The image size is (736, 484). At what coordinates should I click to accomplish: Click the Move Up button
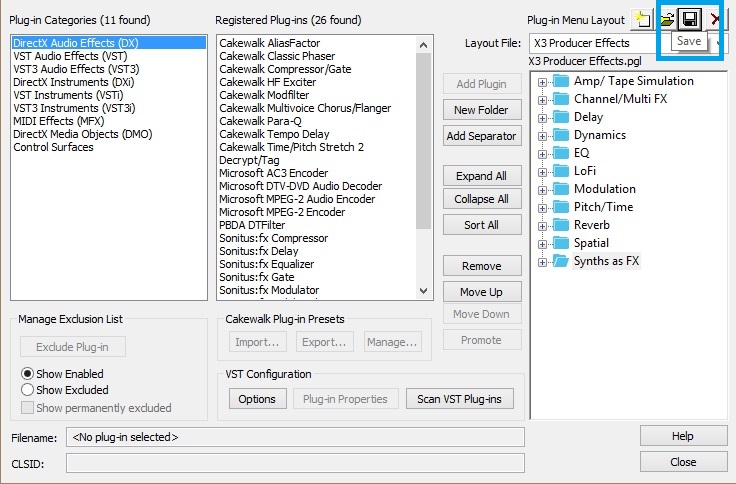pos(482,292)
